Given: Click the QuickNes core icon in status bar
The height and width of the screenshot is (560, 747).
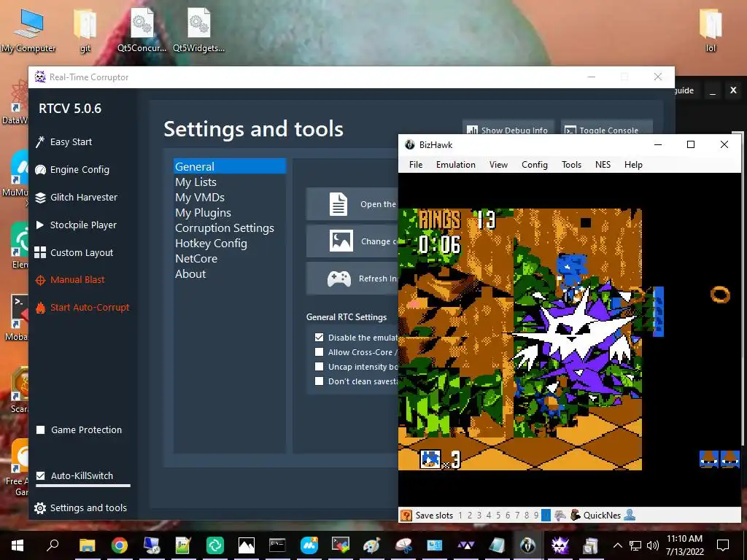Looking at the screenshot, I should (576, 516).
